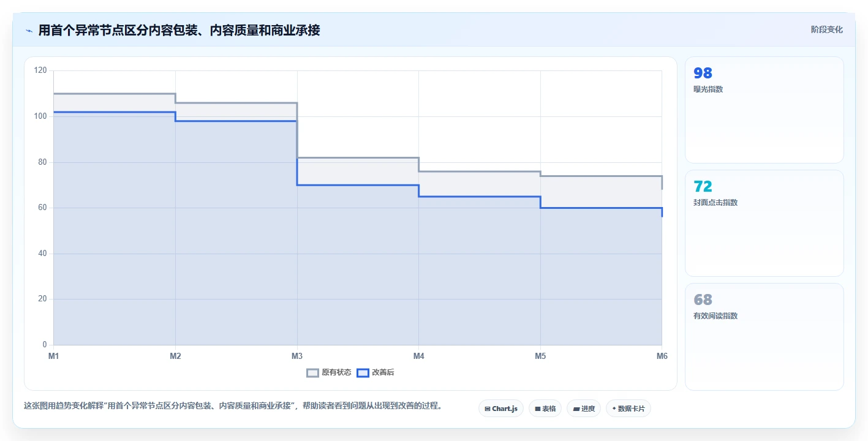
Task: Click the 80 y-axis value
Action: (x=42, y=162)
